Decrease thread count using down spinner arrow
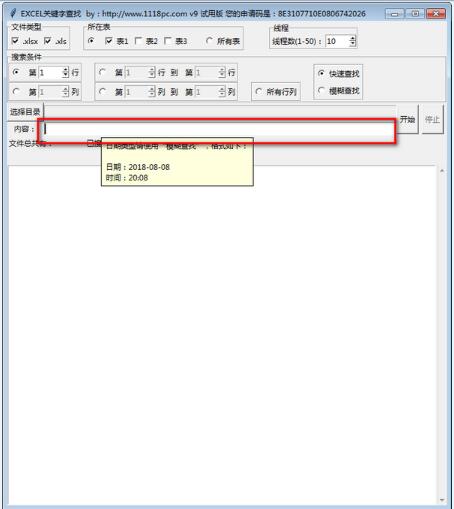The image size is (454, 509). pos(352,44)
